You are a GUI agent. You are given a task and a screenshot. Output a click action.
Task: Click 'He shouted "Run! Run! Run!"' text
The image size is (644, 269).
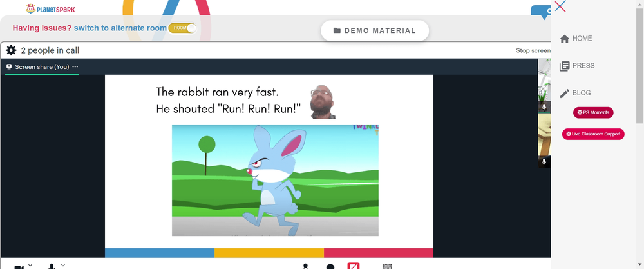(229, 109)
